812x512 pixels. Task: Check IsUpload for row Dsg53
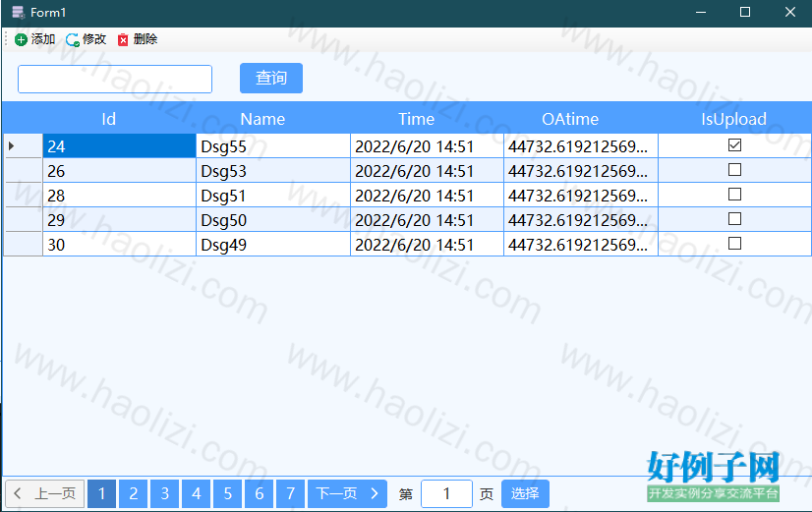[734, 170]
